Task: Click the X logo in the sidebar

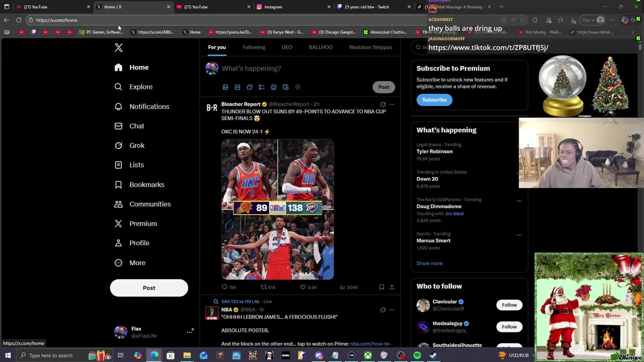Action: [119, 48]
